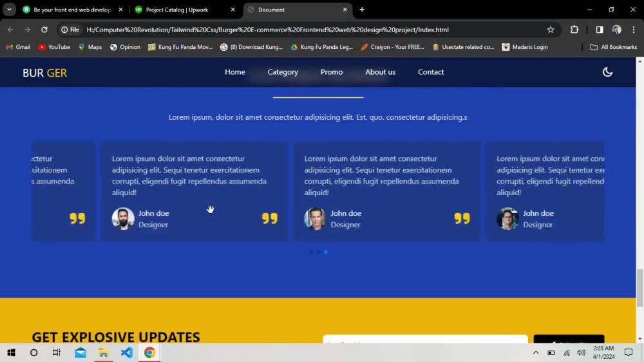Open the Madaris Login bookmark
The height and width of the screenshot is (362, 644).
pyautogui.click(x=525, y=47)
